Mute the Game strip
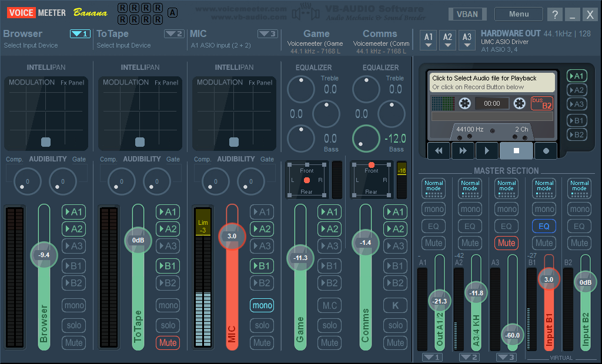This screenshot has height=364, width=602. (329, 342)
